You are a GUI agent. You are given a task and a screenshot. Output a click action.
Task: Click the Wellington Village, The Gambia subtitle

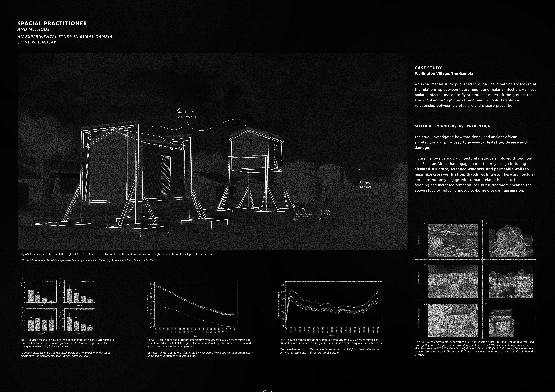pos(444,73)
